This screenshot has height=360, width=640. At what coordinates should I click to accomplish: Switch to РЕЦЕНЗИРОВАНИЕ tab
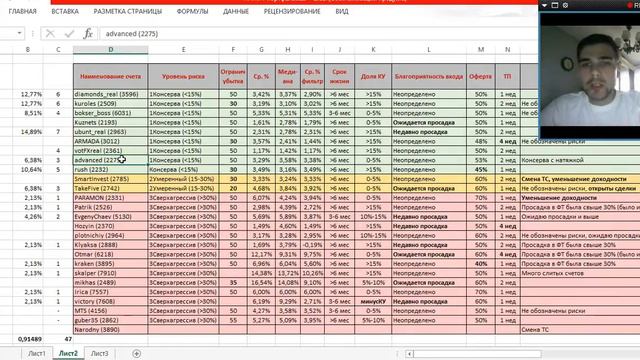click(x=292, y=11)
